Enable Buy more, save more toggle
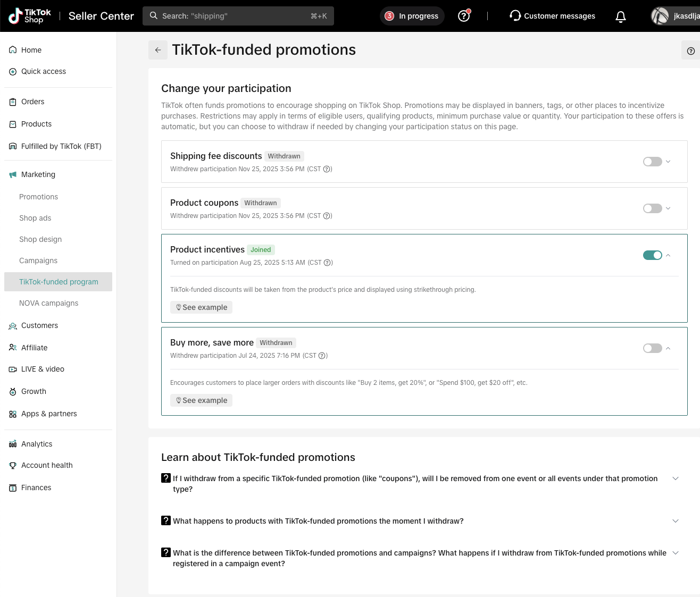700x597 pixels. click(652, 348)
